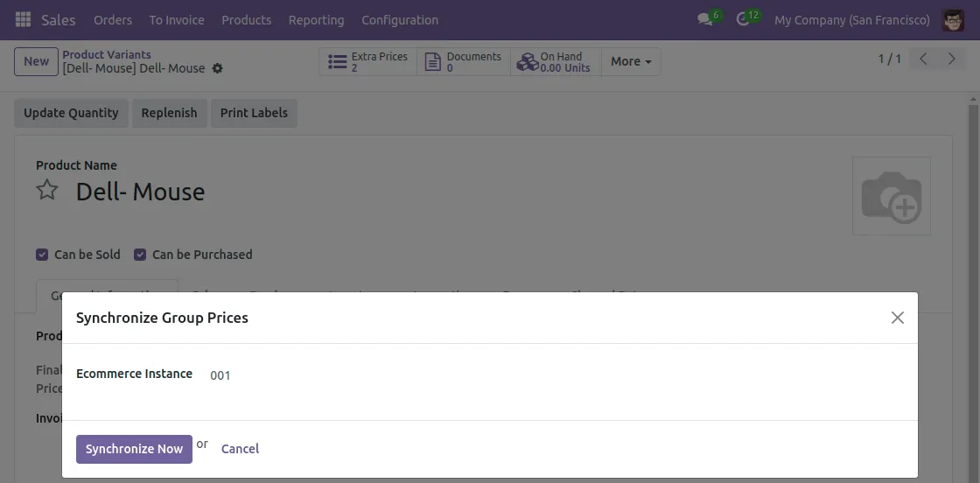Click the Sales app title

[x=58, y=20]
